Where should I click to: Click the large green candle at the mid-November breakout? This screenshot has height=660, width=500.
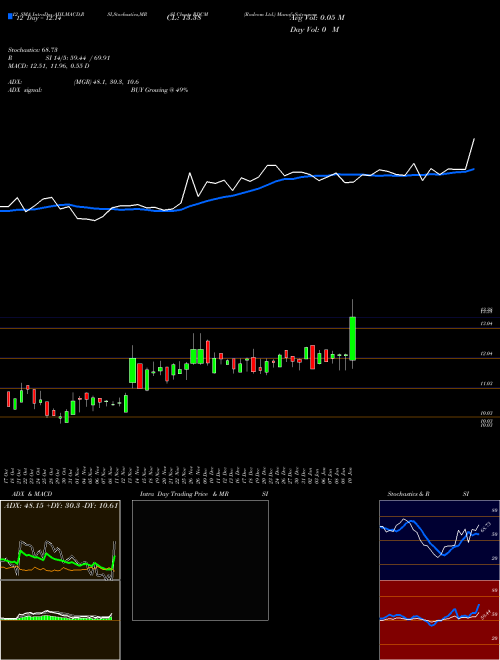click(x=133, y=370)
